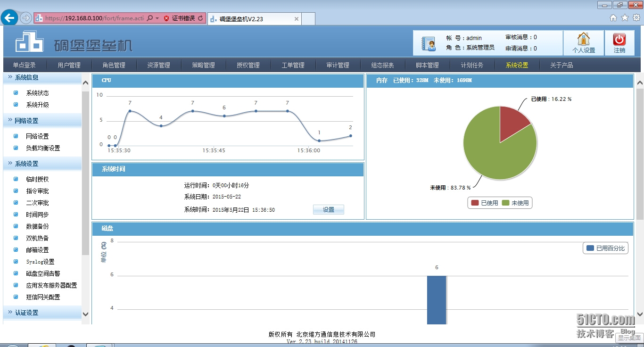
Task: Open the 审计管理 menu
Action: pos(338,65)
